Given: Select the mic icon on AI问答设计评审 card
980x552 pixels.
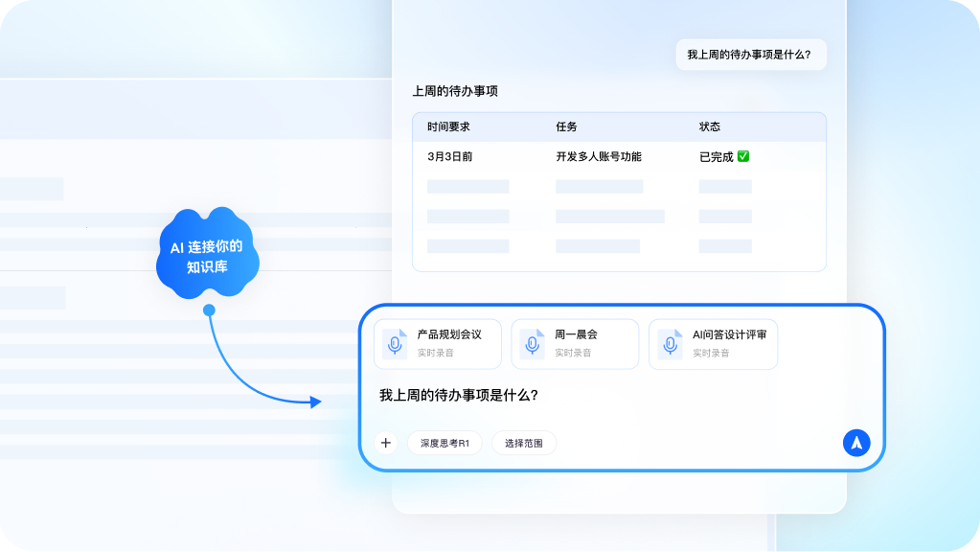Looking at the screenshot, I should pyautogui.click(x=670, y=343).
